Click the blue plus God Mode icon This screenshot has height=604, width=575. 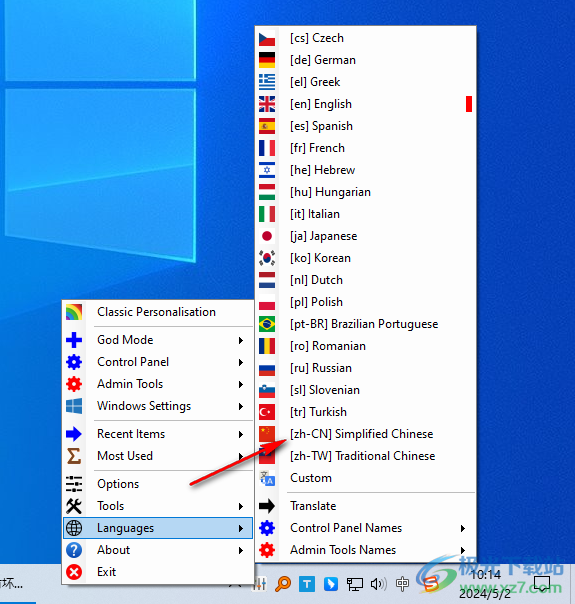coord(74,340)
